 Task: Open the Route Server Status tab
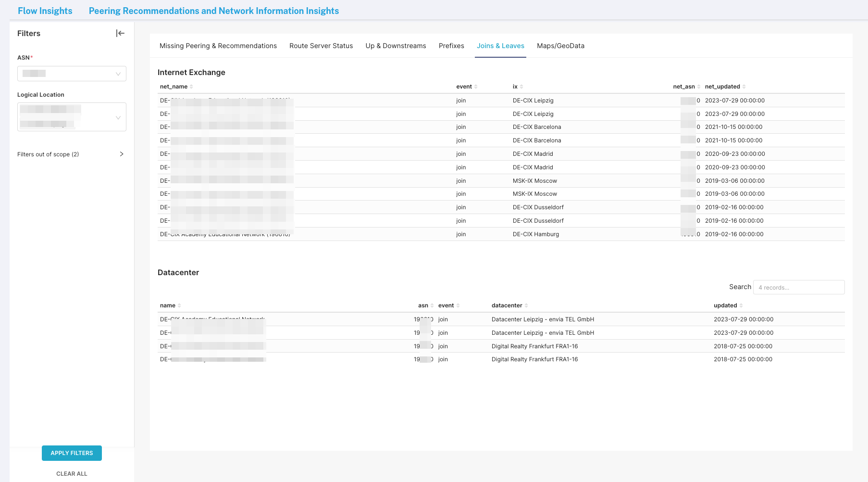tap(321, 46)
